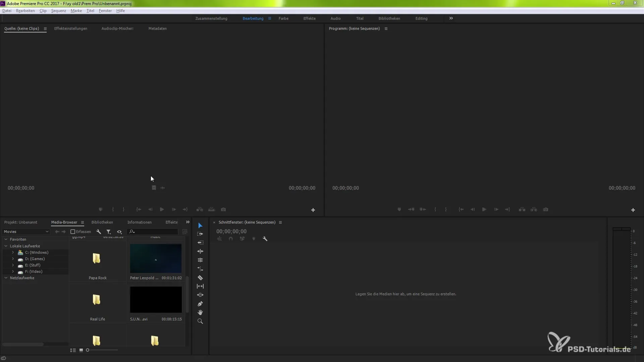
Task: Expand the C: (Windows) drive
Action: click(x=13, y=252)
